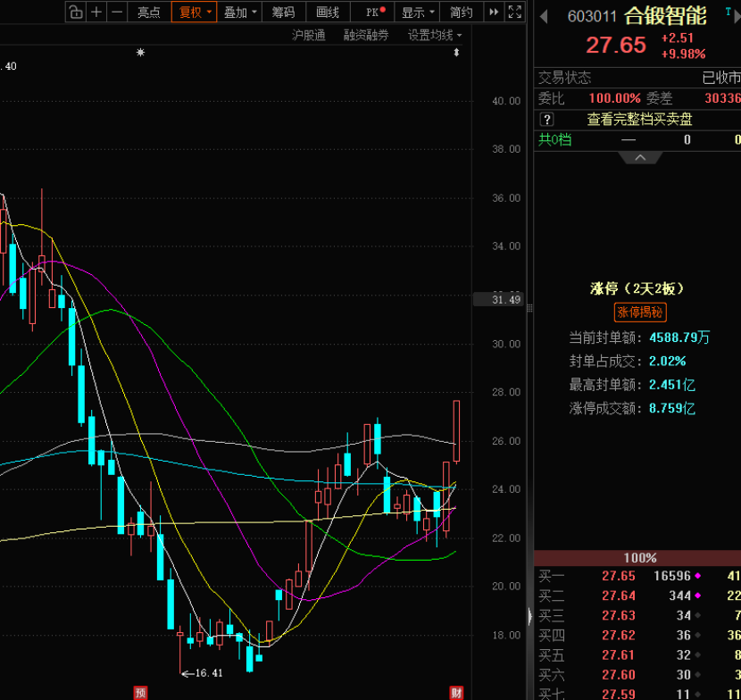The image size is (741, 700).
Task: Click the lock icon in chart toolbar
Action: (x=76, y=12)
